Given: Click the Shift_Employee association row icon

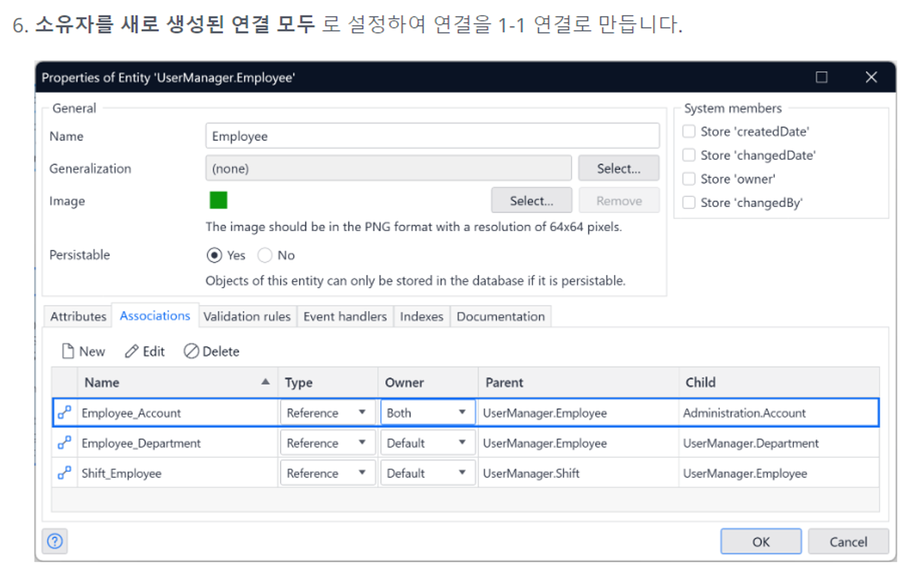Looking at the screenshot, I should [64, 473].
